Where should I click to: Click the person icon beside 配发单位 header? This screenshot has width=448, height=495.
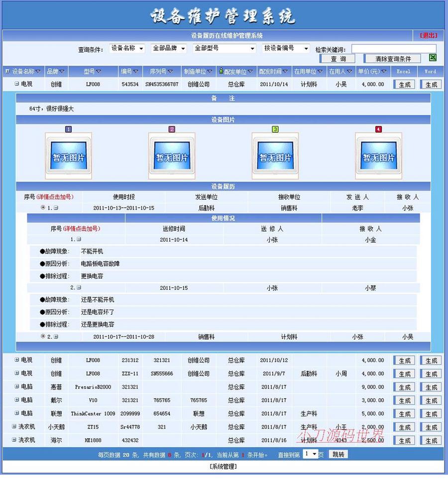pyautogui.click(x=221, y=71)
